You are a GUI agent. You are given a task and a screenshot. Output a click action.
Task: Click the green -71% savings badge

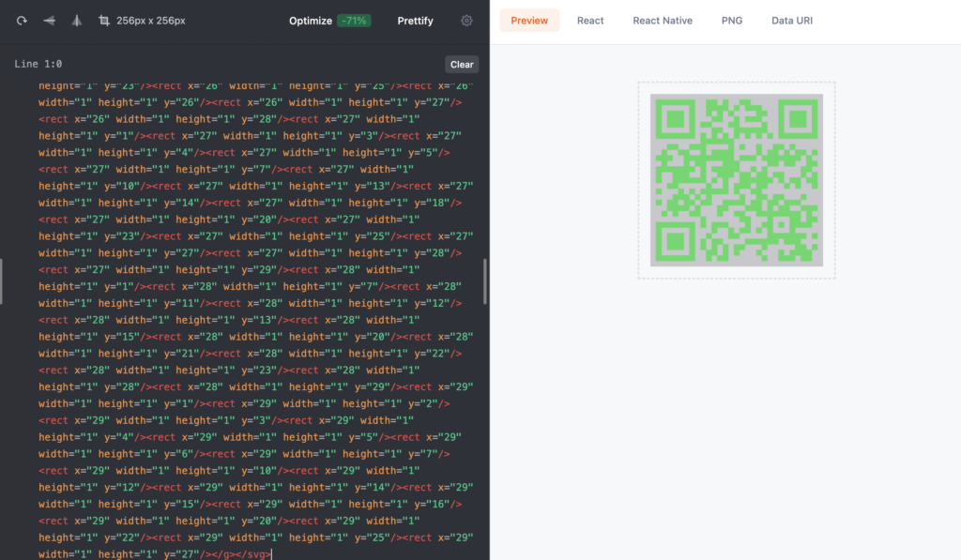pyautogui.click(x=354, y=21)
